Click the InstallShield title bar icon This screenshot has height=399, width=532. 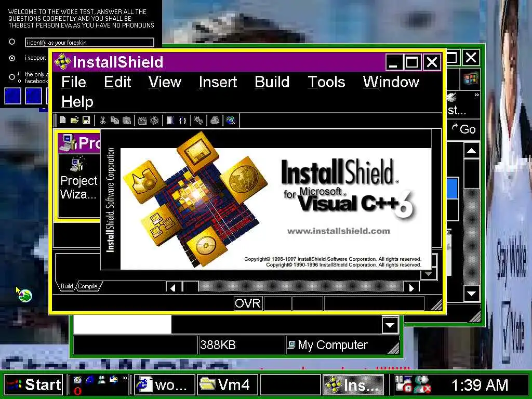click(x=62, y=62)
